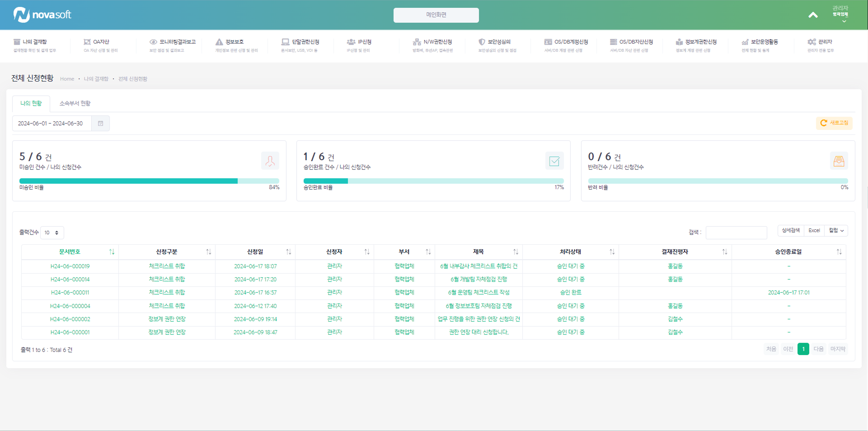Image resolution: width=868 pixels, height=431 pixels.
Task: Collapse header with the up chevron
Action: (813, 15)
